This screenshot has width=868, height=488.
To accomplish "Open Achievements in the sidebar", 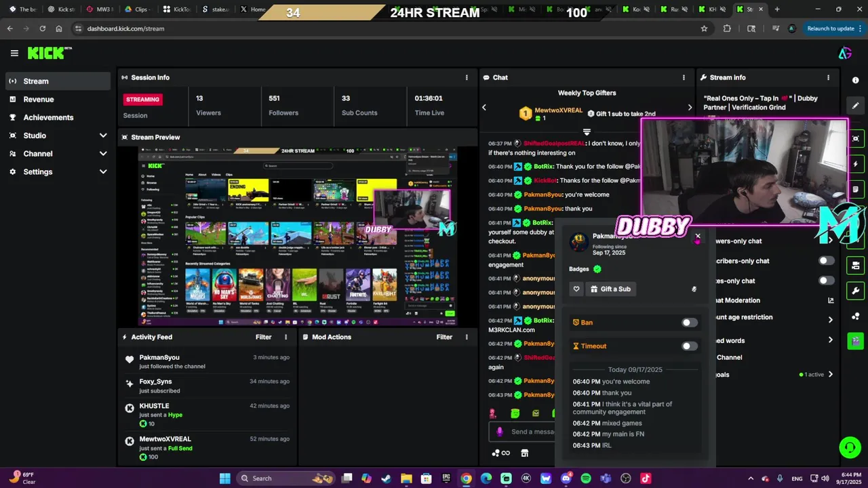I will point(58,117).
